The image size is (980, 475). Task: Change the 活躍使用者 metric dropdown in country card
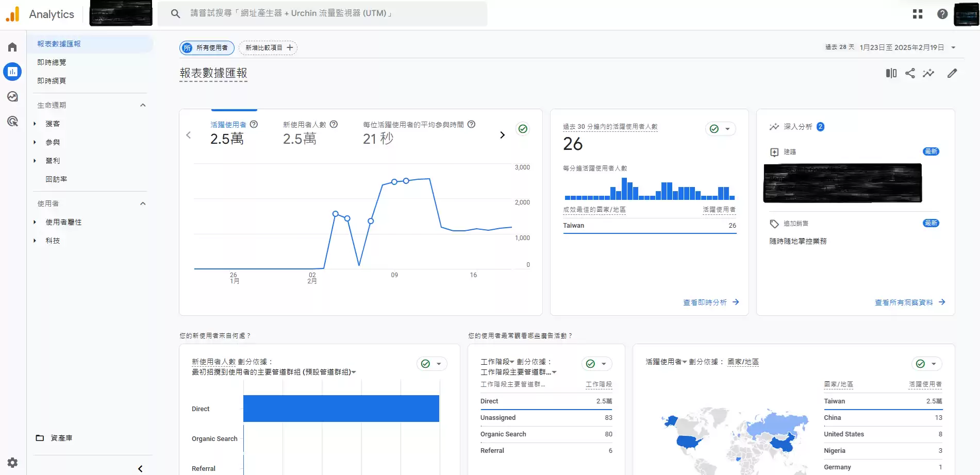pos(666,362)
